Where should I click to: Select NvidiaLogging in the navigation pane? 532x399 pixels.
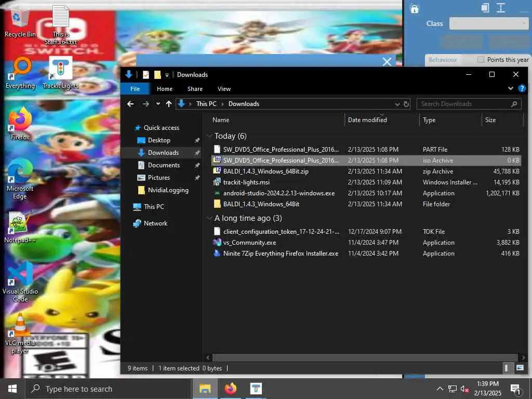(x=168, y=190)
